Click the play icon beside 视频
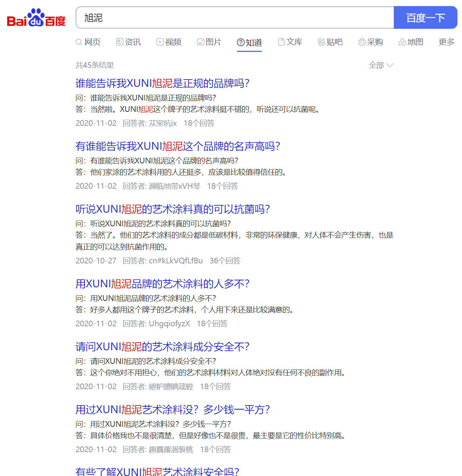Screen dimensions: 462x476 pyautogui.click(x=160, y=42)
